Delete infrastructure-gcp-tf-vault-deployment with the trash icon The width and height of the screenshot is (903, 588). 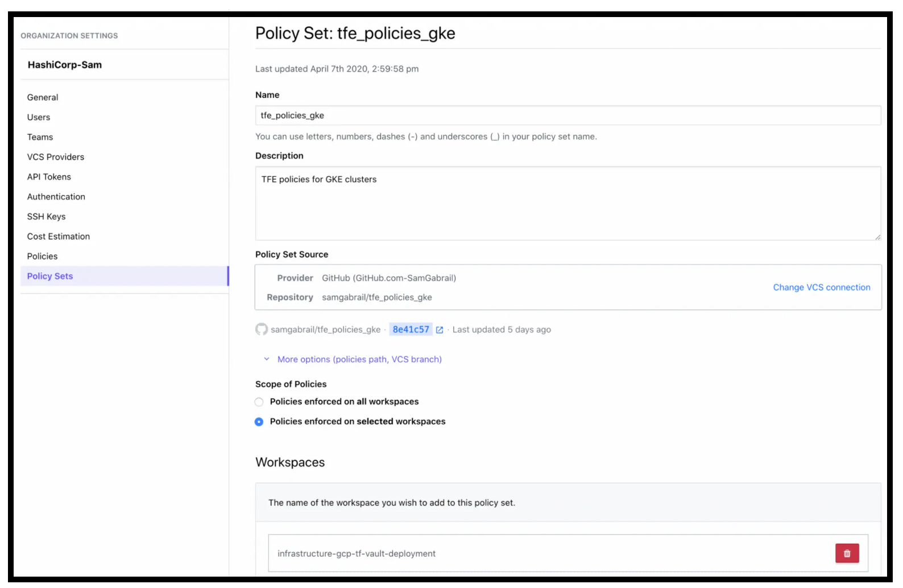pyautogui.click(x=847, y=553)
